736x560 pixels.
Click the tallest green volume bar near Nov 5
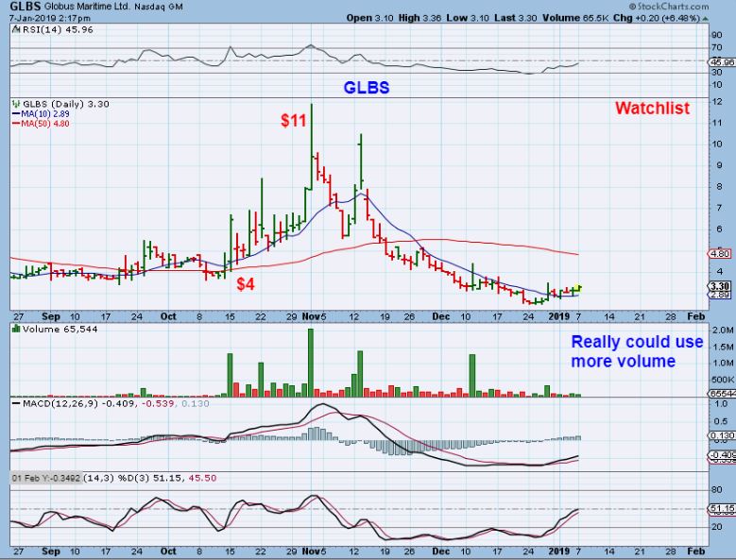tap(310, 363)
